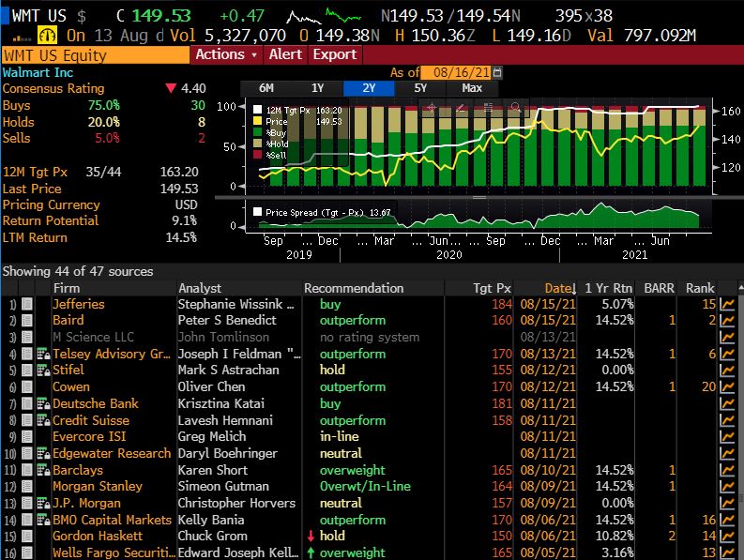Click the Price Spread (Tgt - Px) legend

[x=322, y=213]
